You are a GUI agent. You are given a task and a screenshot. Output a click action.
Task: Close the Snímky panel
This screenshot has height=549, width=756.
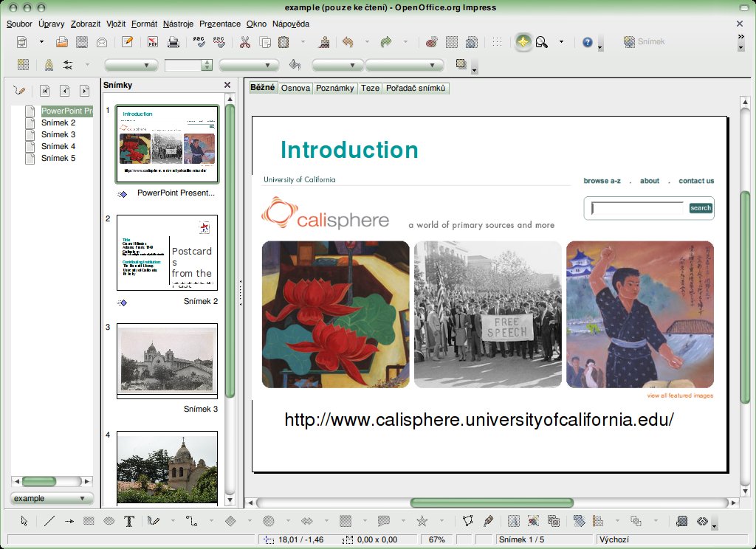pyautogui.click(x=227, y=85)
